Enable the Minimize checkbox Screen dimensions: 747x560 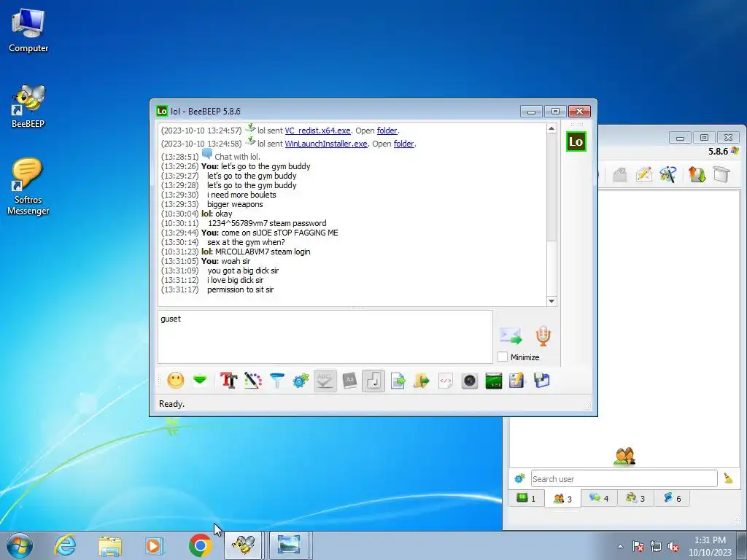tap(503, 357)
